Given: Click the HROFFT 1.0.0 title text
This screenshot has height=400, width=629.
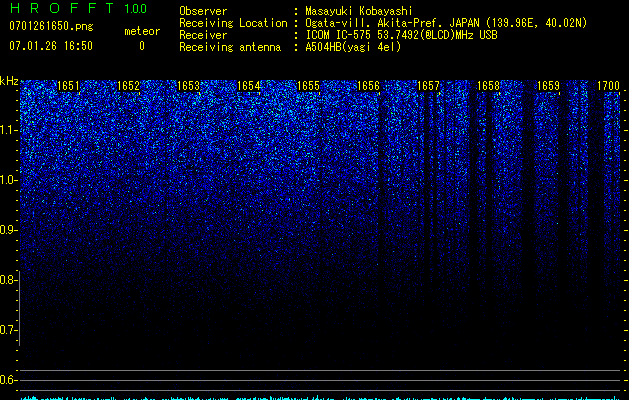Looking at the screenshot, I should click(78, 8).
